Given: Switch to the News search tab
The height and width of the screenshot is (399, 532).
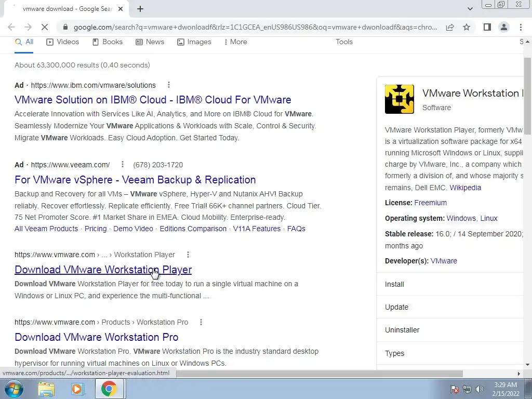Looking at the screenshot, I should [x=150, y=42].
